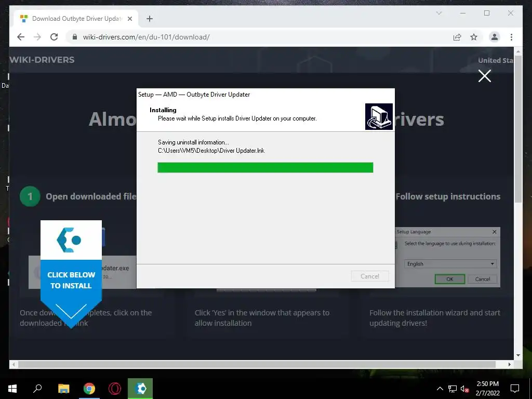Click the green installation progress bar

click(x=265, y=167)
